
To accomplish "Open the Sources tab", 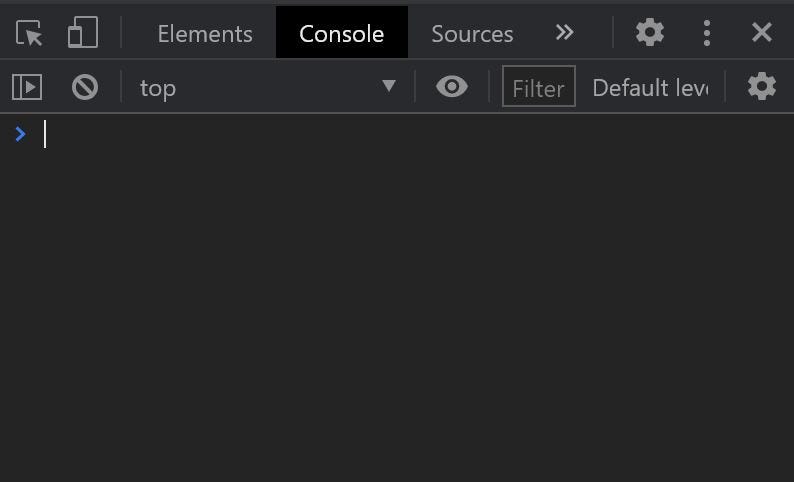I will click(x=472, y=34).
